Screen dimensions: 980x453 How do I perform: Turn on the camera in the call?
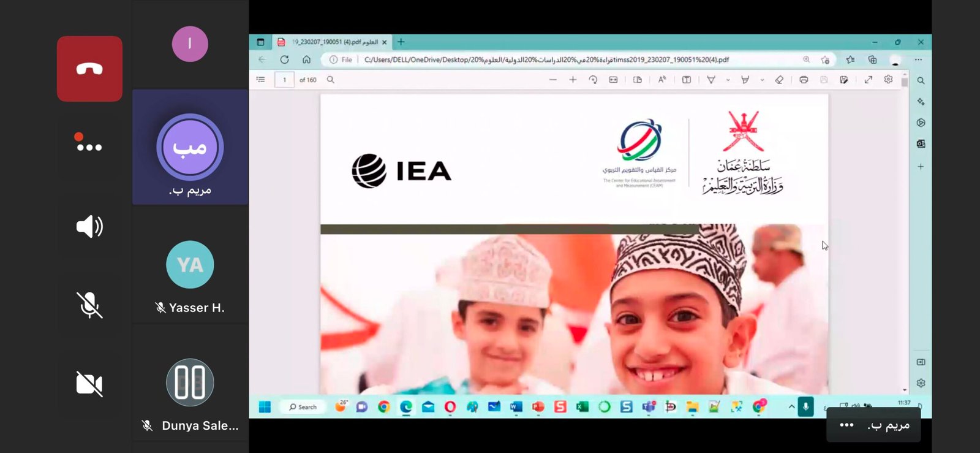click(x=89, y=384)
